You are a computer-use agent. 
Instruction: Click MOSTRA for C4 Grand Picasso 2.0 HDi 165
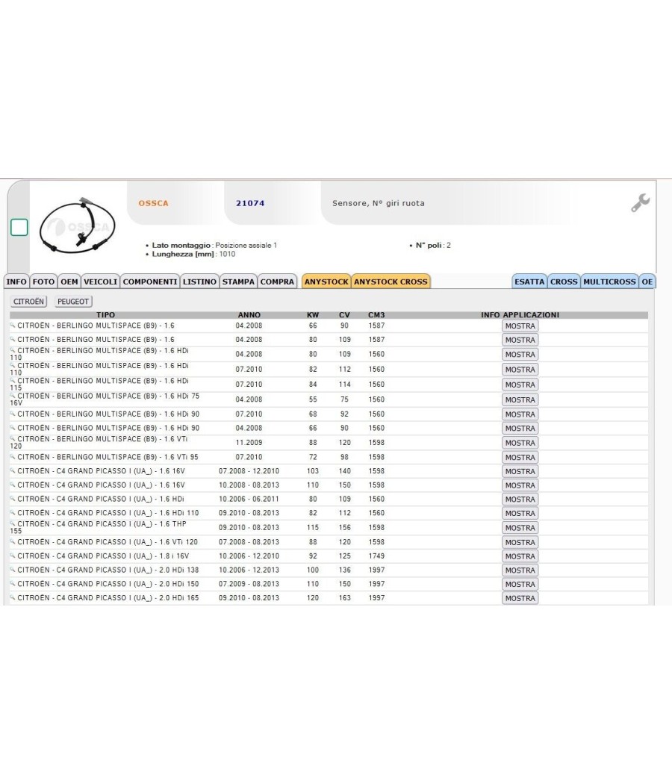click(x=520, y=598)
